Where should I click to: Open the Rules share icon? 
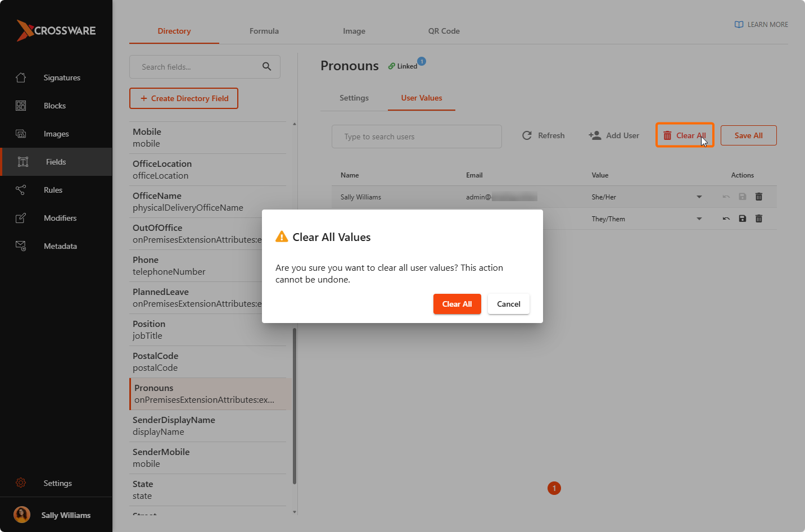[21, 190]
